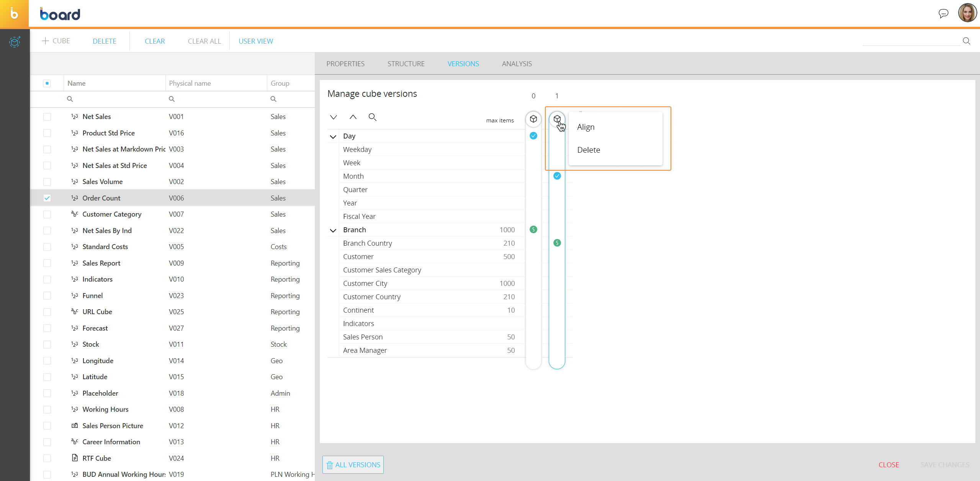Choose Align from the version menu

[x=586, y=127]
